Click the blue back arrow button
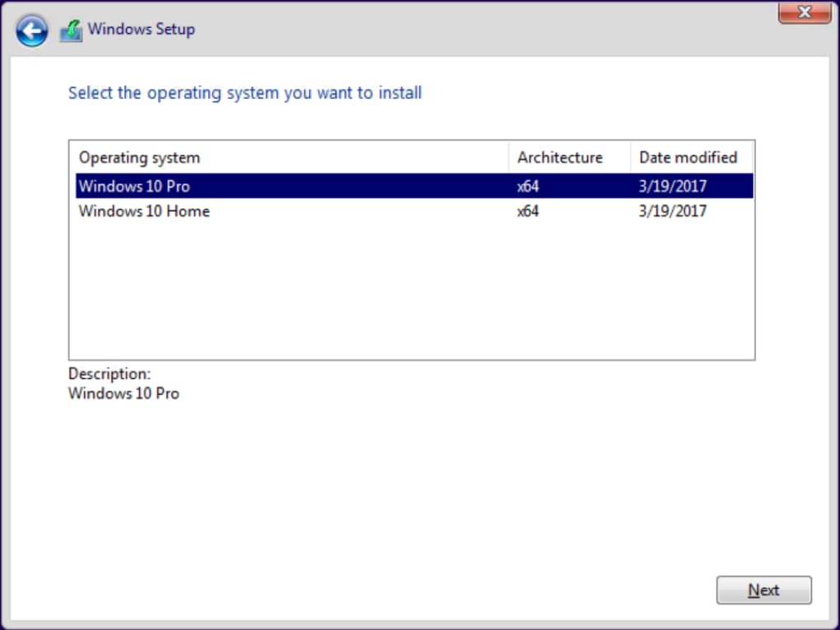The image size is (840, 630). [31, 30]
